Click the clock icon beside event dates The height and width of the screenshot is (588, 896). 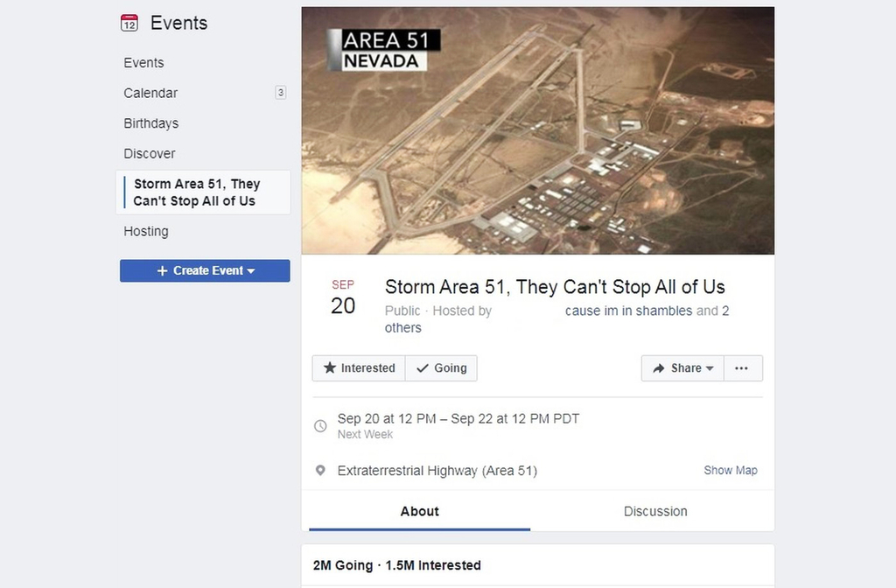(321, 425)
